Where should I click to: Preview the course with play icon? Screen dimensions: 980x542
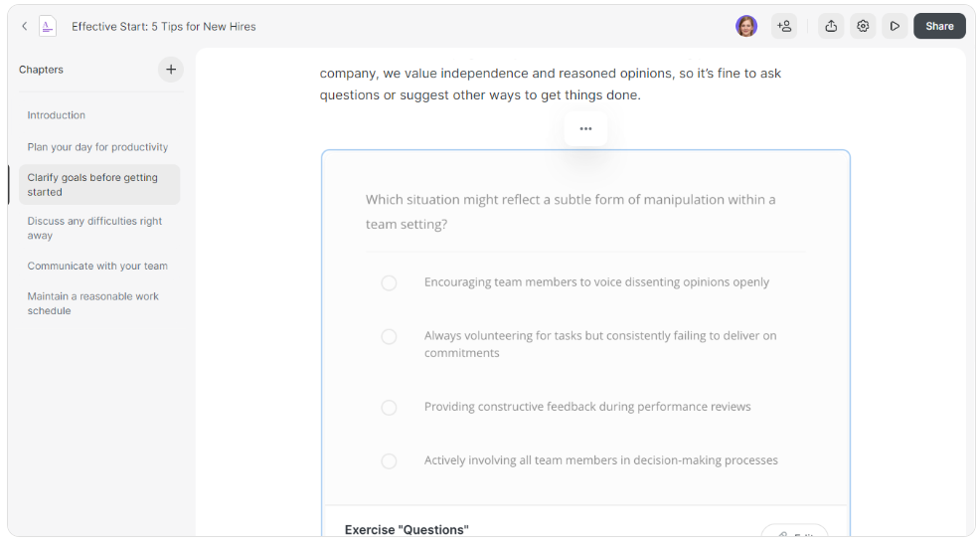pos(895,27)
